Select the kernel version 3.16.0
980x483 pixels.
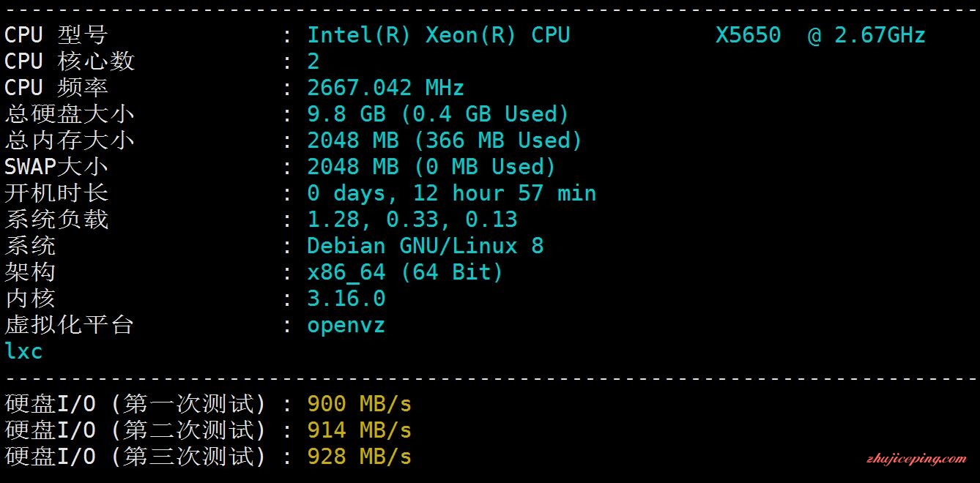point(346,299)
